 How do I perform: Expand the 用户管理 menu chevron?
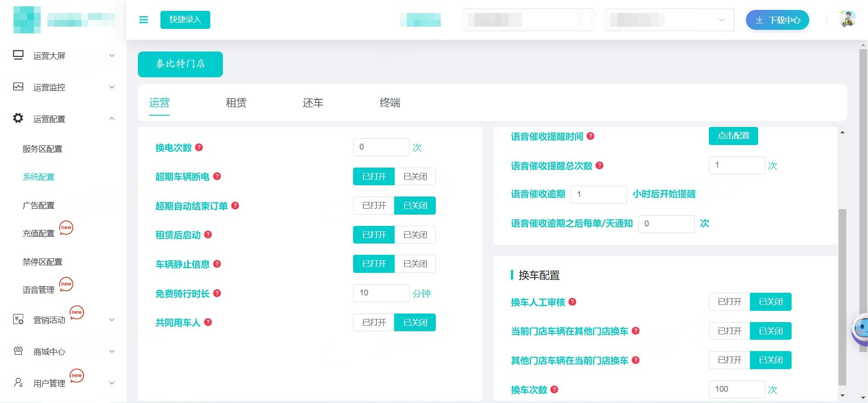point(112,383)
